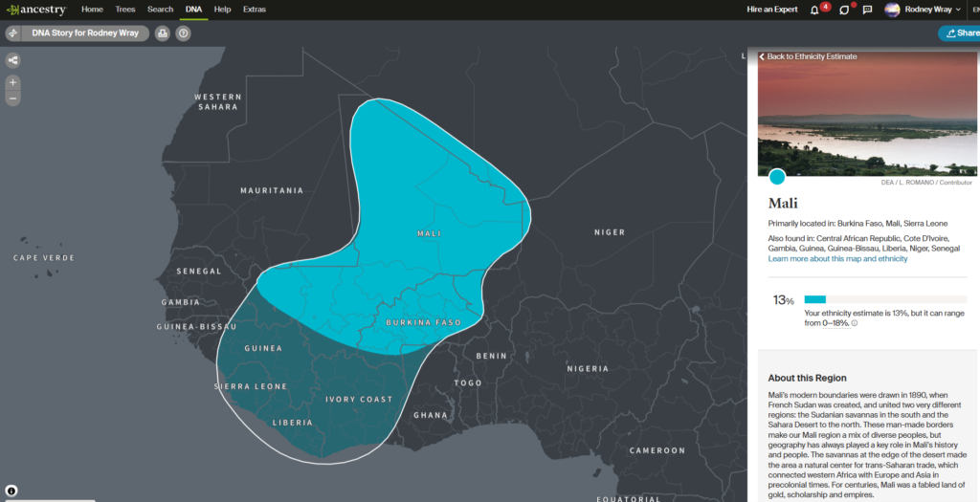Click the Ancestry logo

(36, 10)
